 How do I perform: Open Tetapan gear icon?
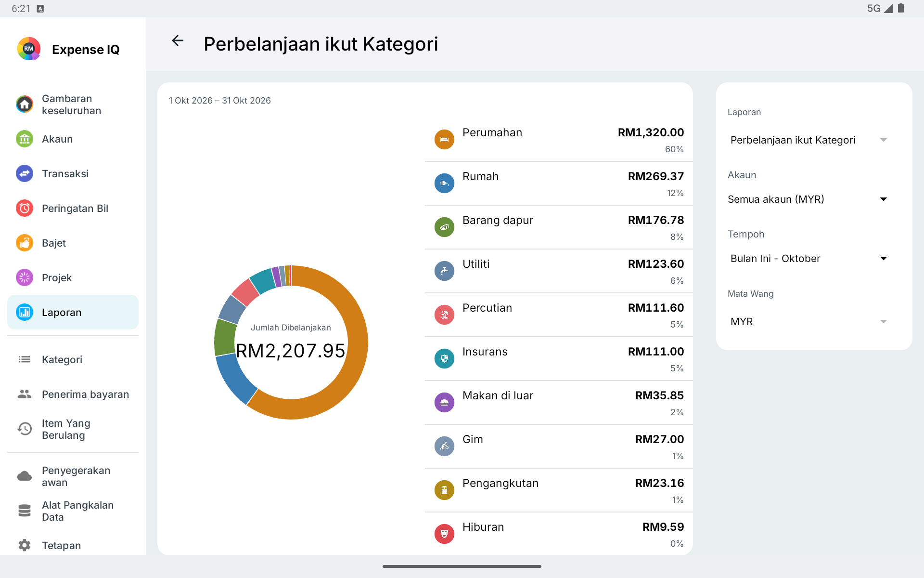(x=25, y=545)
